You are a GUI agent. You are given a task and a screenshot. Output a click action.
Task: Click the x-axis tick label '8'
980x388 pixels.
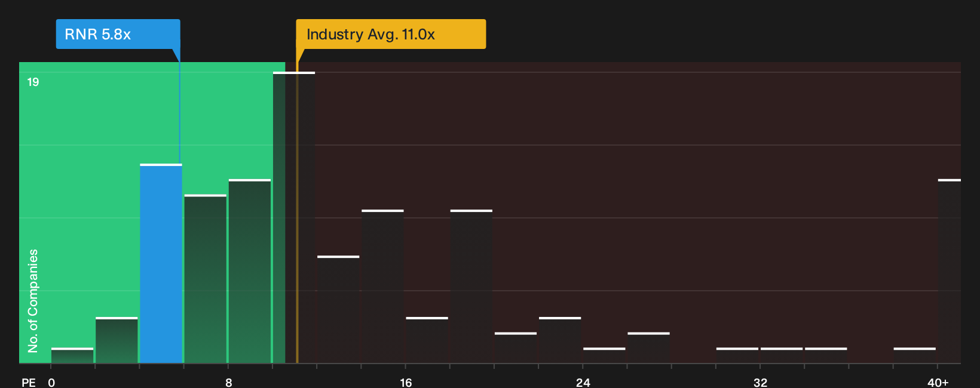coord(229,382)
